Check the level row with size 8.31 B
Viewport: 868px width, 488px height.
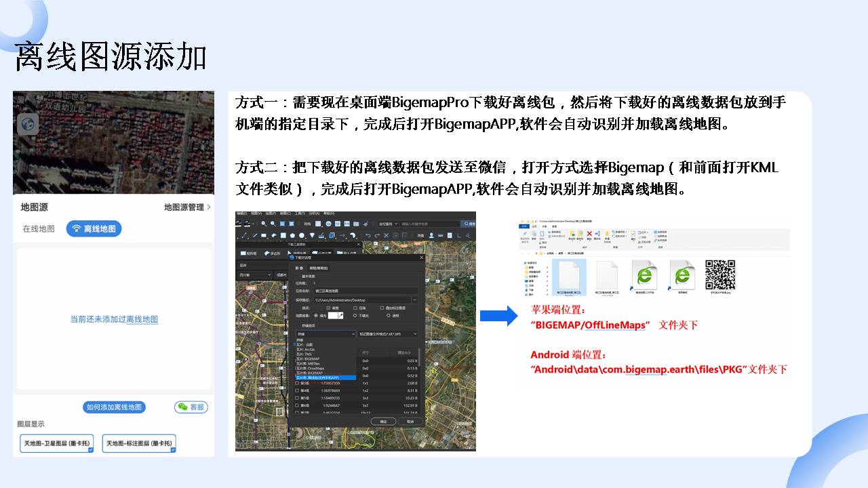coord(298,390)
